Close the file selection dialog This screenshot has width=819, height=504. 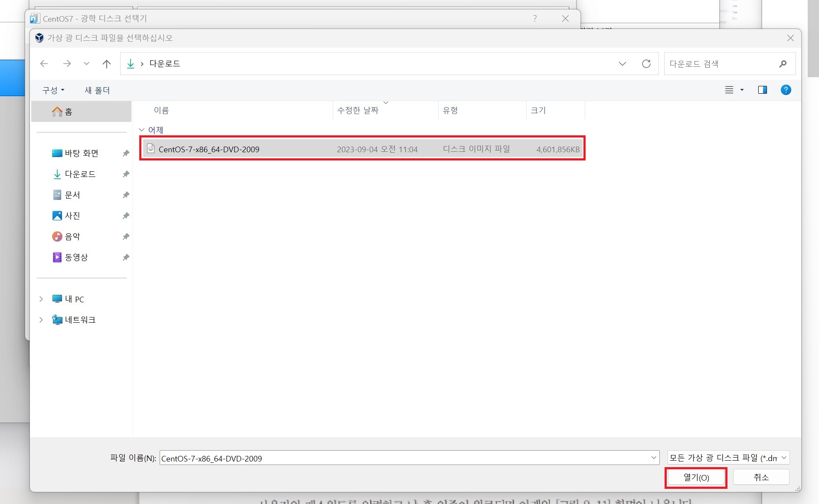790,38
